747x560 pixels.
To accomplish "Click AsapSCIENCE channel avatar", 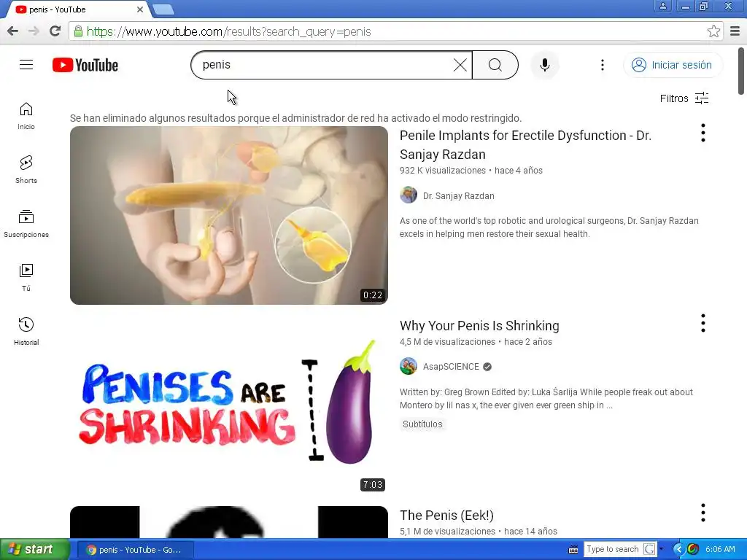I will pyautogui.click(x=409, y=366).
